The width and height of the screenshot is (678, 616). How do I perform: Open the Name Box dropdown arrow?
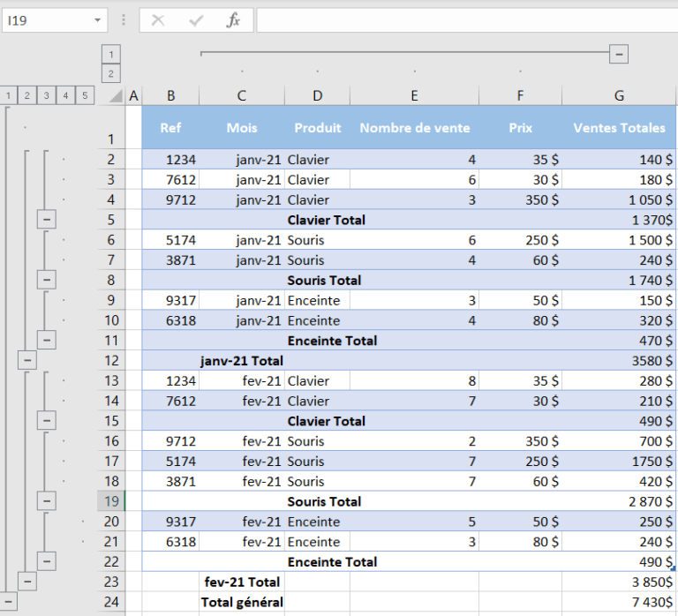(98, 20)
